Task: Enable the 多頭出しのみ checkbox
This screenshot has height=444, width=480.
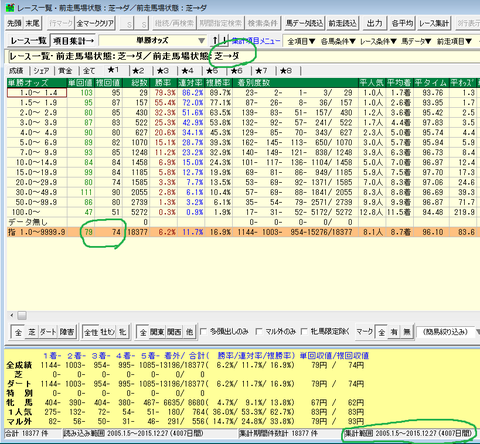Action: [x=203, y=332]
